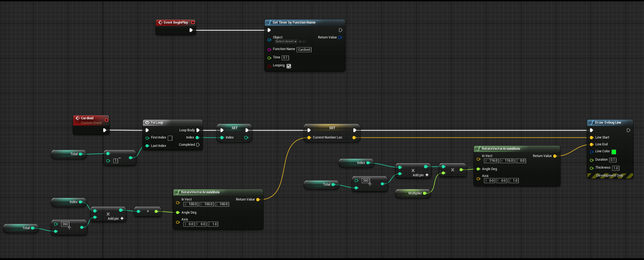Click the In Vect X field showing 116.0
644x260 pixels.
click(491, 161)
